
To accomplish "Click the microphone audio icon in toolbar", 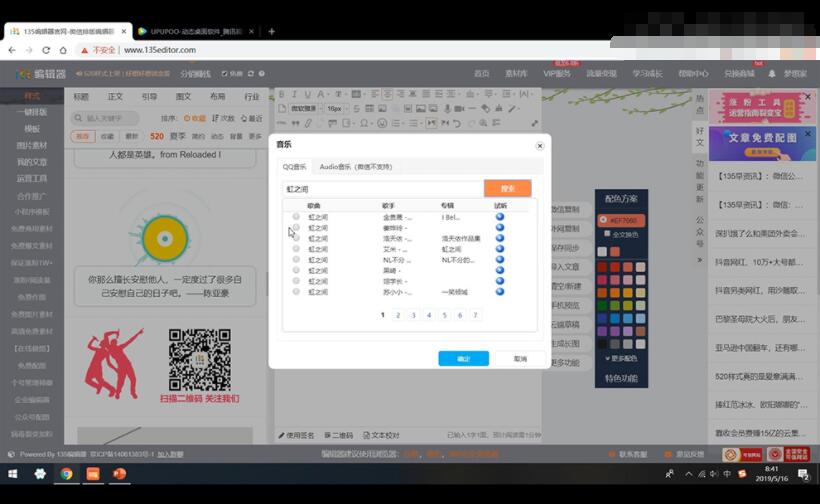I will coord(447,109).
